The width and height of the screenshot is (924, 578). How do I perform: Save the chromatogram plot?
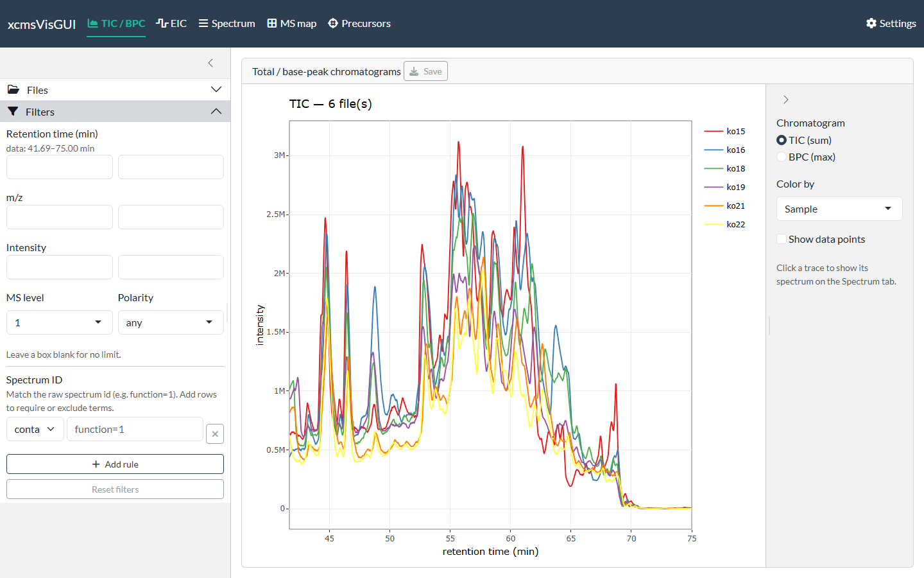pos(425,71)
